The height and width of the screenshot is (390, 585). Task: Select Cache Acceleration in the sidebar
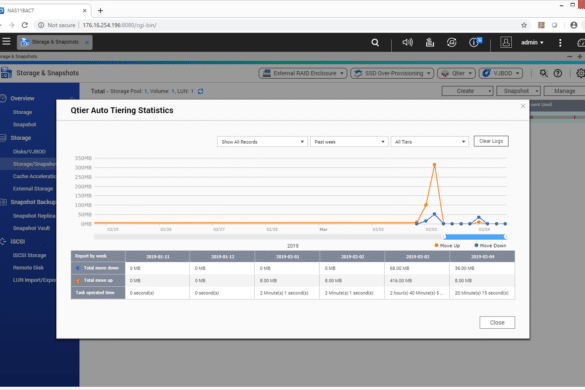(x=34, y=176)
